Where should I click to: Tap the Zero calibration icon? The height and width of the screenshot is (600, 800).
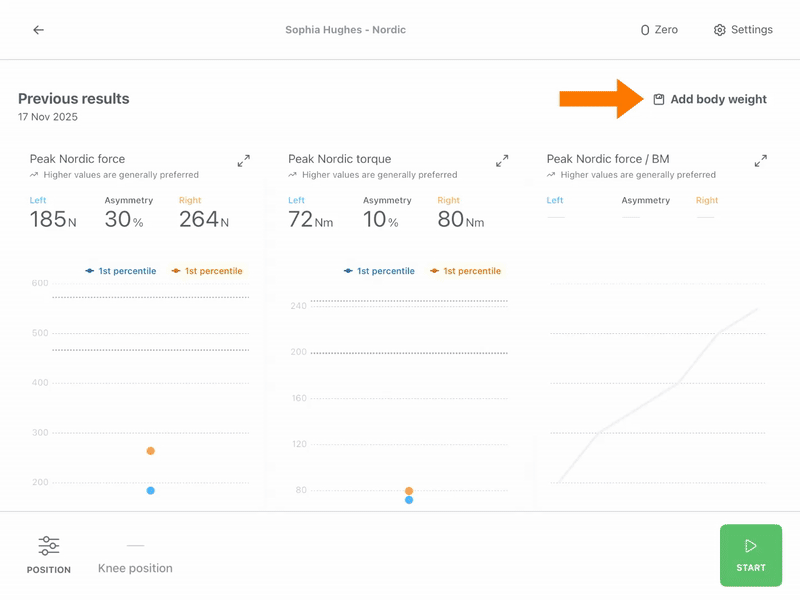tap(645, 30)
